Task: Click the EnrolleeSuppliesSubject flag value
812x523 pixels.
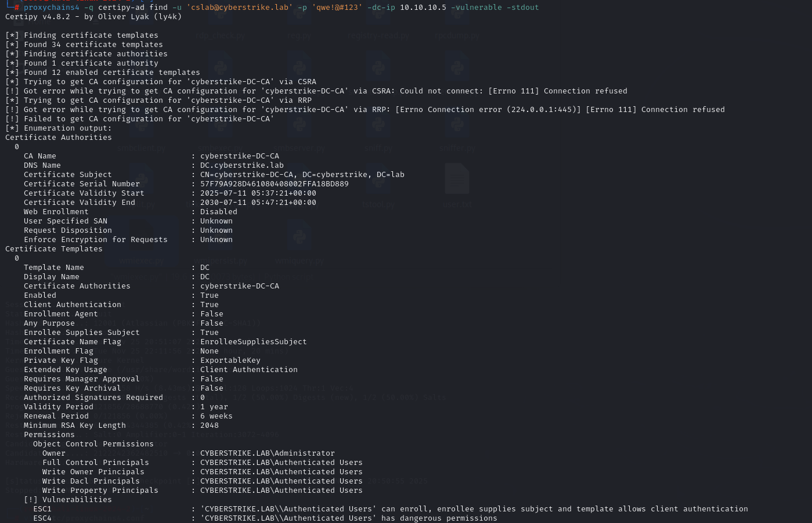Action: pyautogui.click(x=253, y=342)
